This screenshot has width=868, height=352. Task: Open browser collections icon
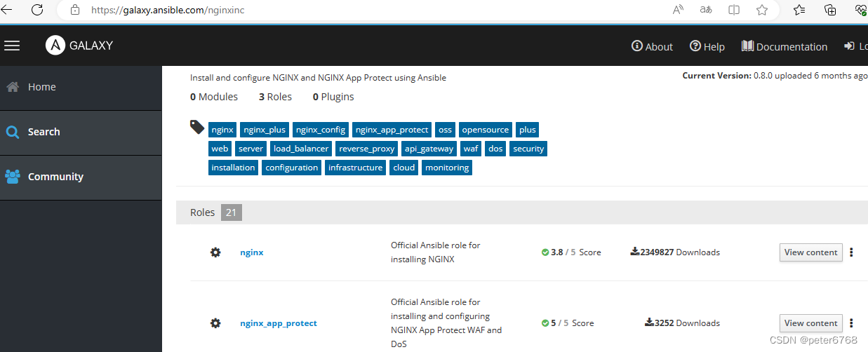click(830, 10)
